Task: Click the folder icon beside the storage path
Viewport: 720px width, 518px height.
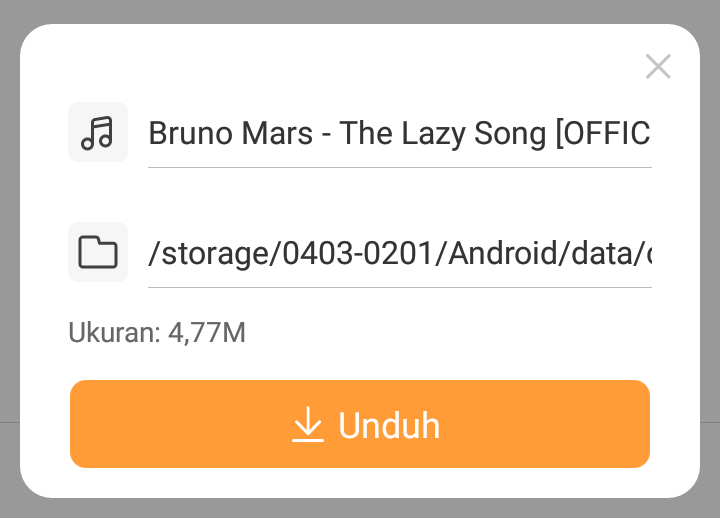Action: pos(98,252)
